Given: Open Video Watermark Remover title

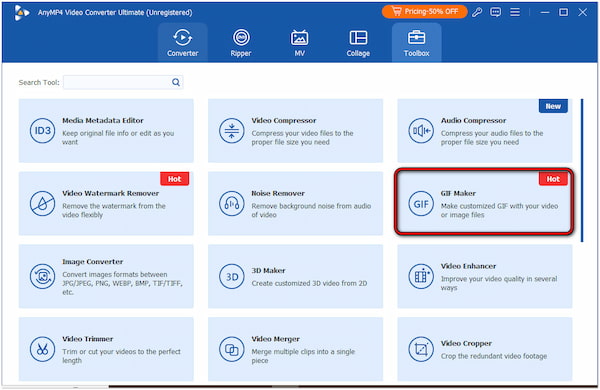Looking at the screenshot, I should coord(111,193).
